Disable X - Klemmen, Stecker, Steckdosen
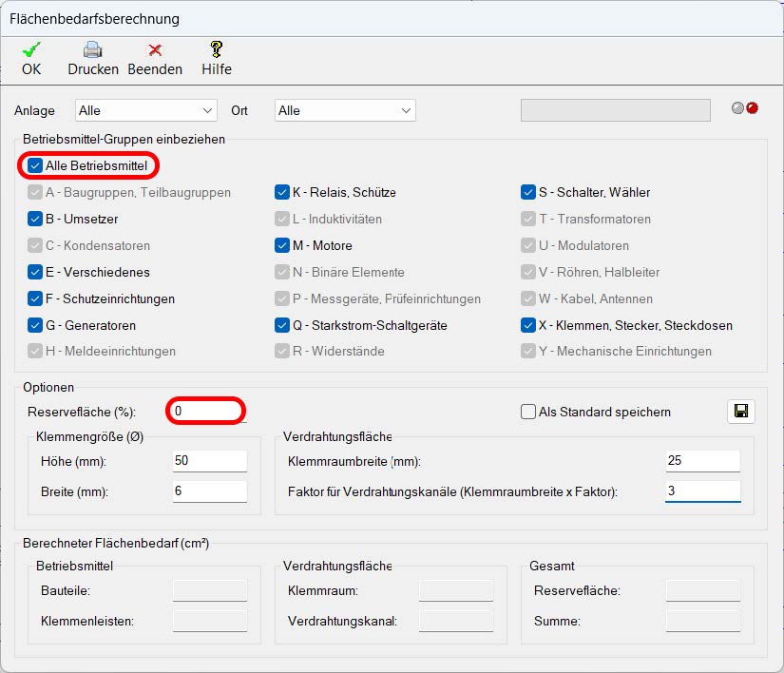The height and width of the screenshot is (673, 784). coord(528,325)
